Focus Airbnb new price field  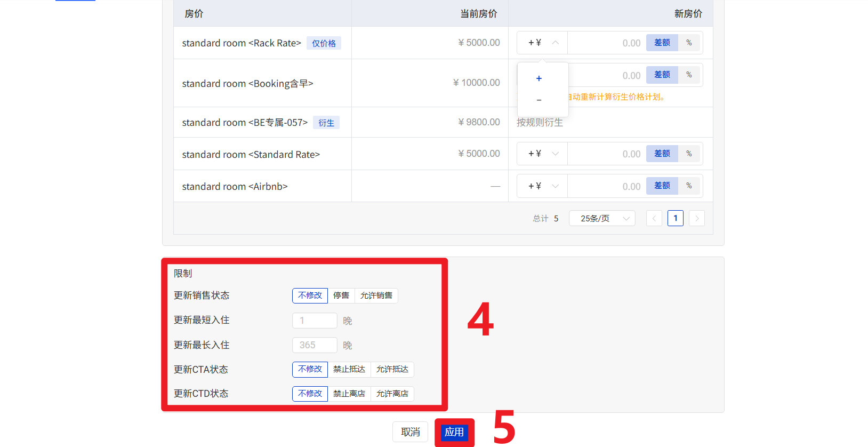[607, 186]
